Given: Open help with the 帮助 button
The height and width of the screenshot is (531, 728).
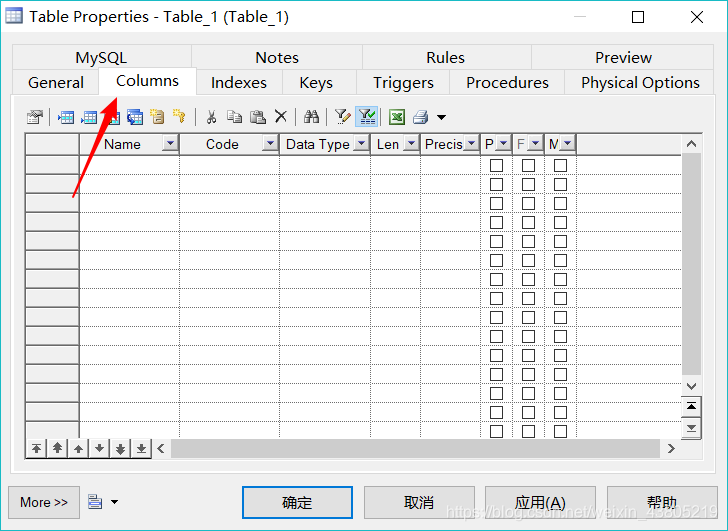Looking at the screenshot, I should [662, 502].
